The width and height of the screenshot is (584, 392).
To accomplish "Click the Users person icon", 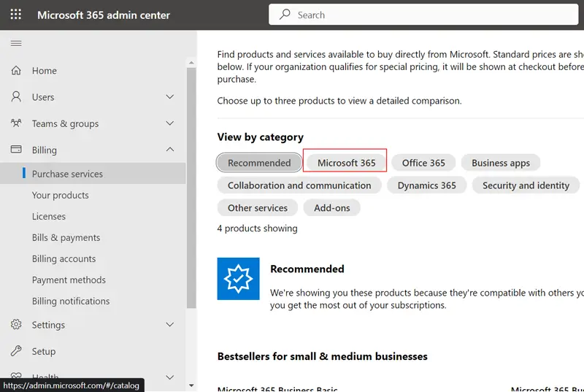I will click(16, 97).
